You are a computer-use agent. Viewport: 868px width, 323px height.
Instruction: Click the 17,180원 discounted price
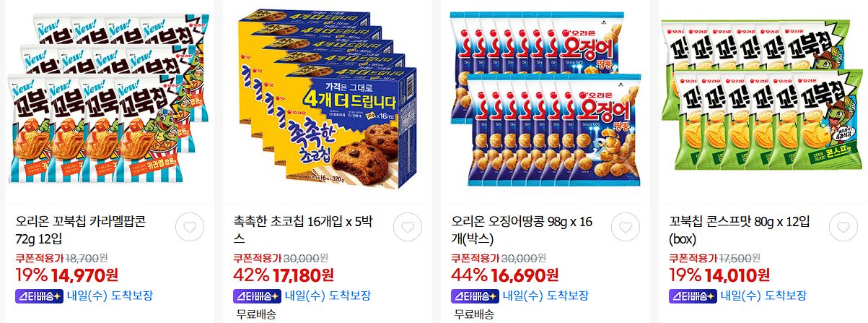click(303, 275)
